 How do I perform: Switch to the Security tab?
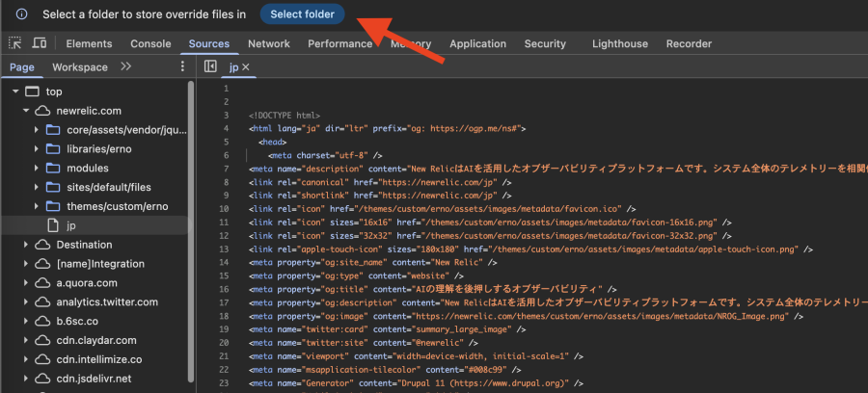coord(545,43)
